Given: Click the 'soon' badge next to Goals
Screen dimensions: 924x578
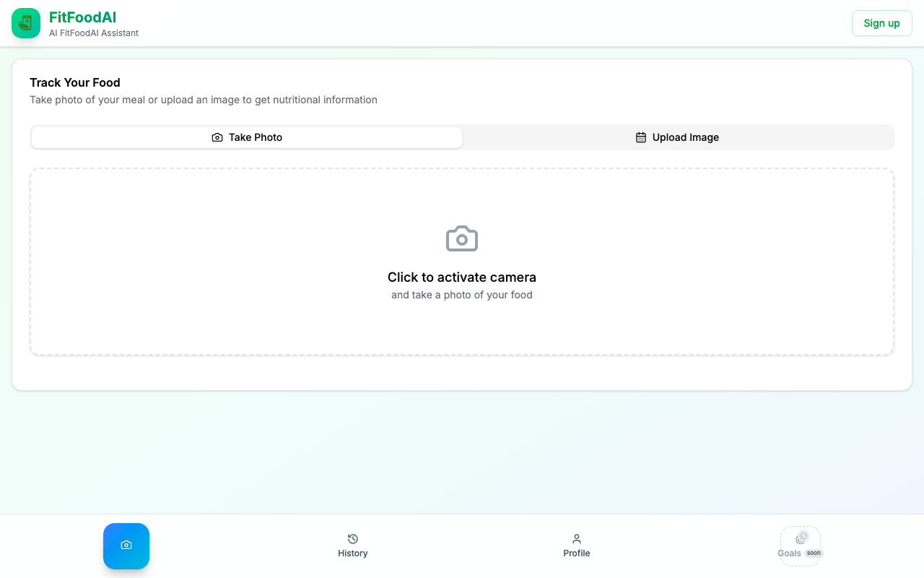Looking at the screenshot, I should [x=814, y=553].
